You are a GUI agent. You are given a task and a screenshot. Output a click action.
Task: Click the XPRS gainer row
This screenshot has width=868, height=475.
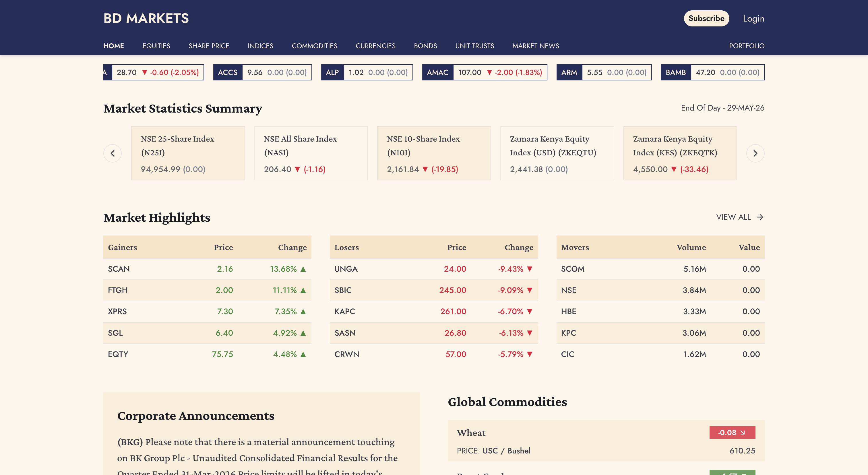point(207,312)
